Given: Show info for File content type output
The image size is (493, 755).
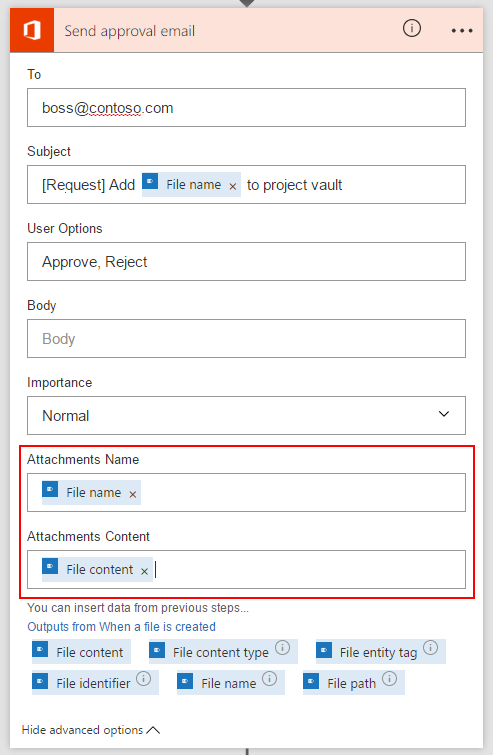Looking at the screenshot, I should [283, 648].
